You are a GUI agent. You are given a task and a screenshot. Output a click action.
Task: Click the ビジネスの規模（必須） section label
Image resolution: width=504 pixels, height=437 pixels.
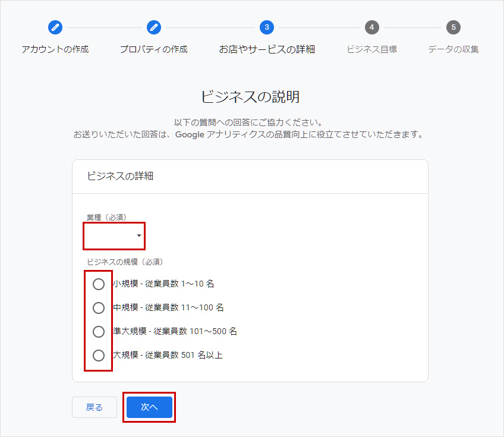click(125, 262)
